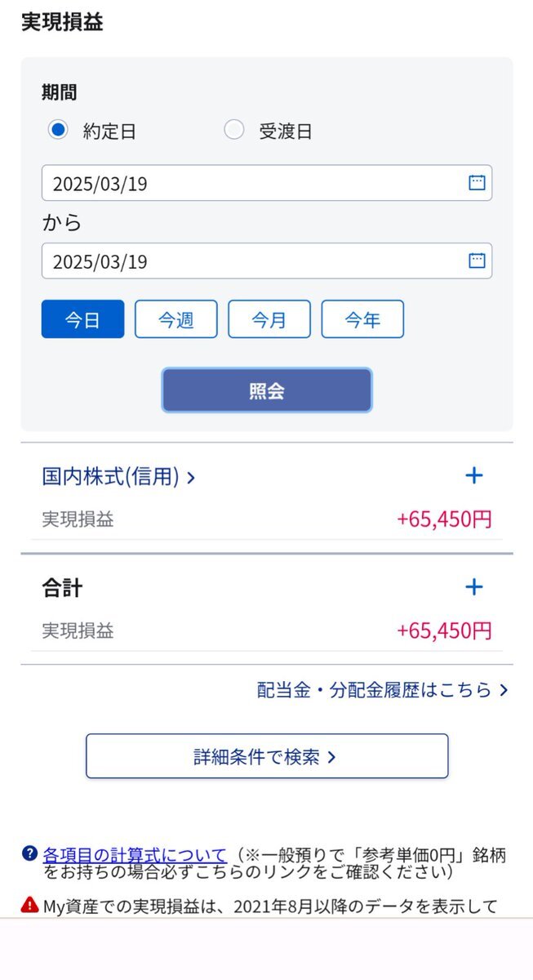Click the chevron next to 国内株式(信用)
Screen dimensions: 533x980
click(x=191, y=475)
